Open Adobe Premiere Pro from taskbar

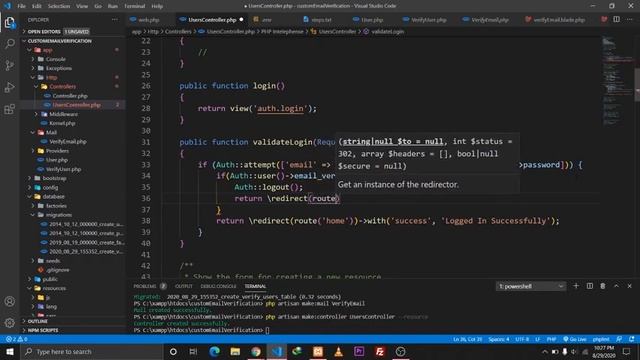point(359,351)
